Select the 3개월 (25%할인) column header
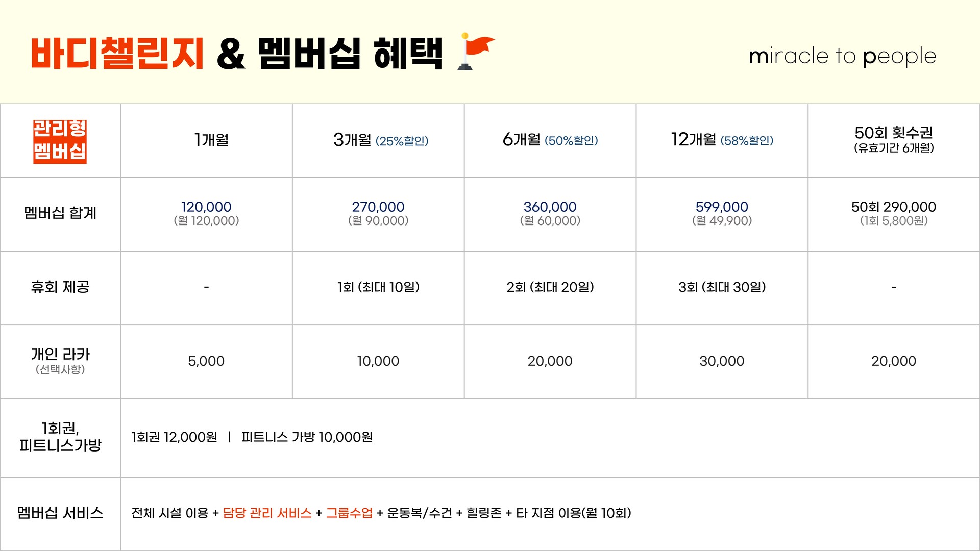This screenshot has height=551, width=980. 380,140
